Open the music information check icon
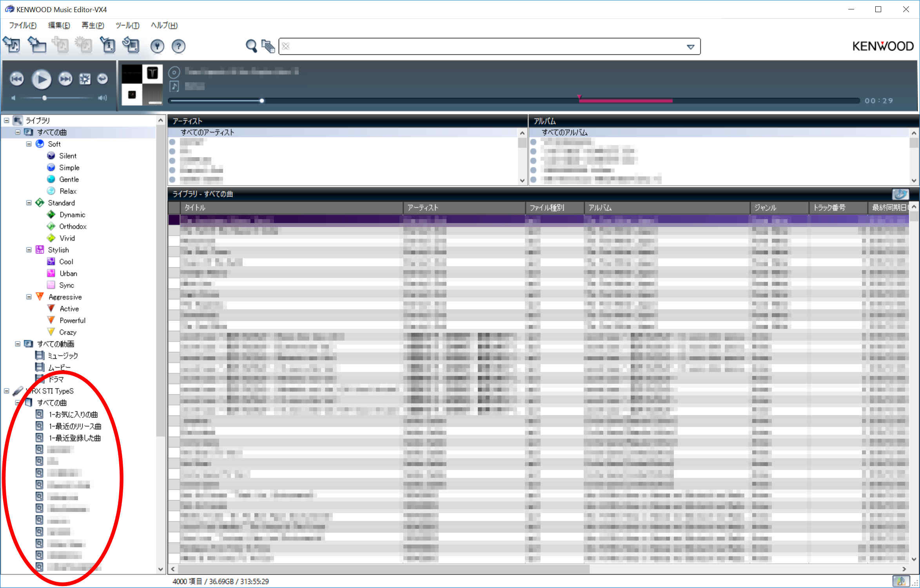Image resolution: width=920 pixels, height=588 pixels. pos(107,45)
